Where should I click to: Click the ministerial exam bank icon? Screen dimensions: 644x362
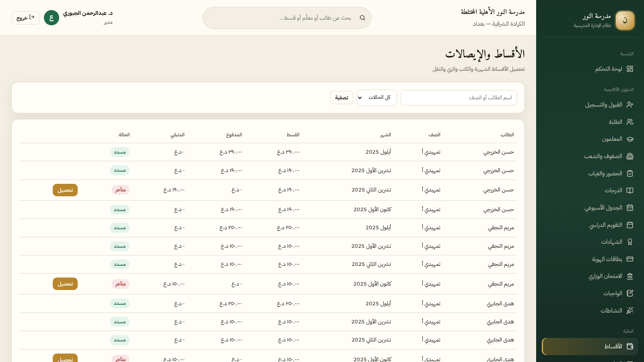[630, 276]
